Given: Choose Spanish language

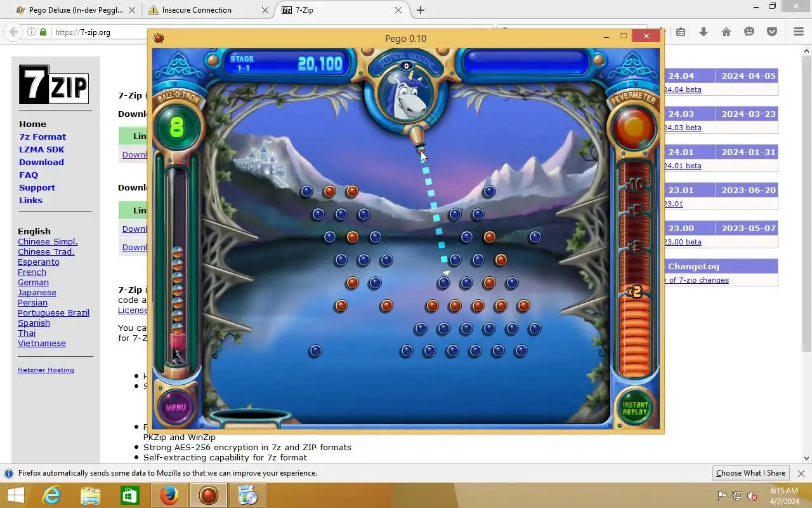Looking at the screenshot, I should [x=34, y=323].
